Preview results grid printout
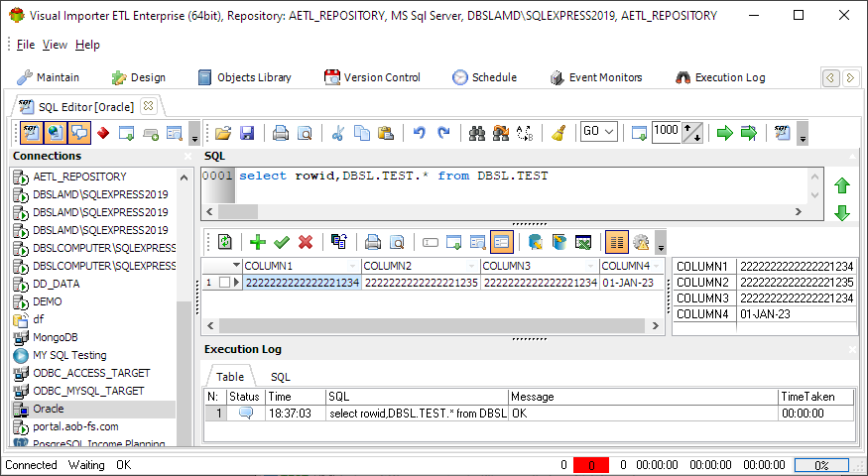Viewport: 868px width, 476px height. tap(397, 242)
